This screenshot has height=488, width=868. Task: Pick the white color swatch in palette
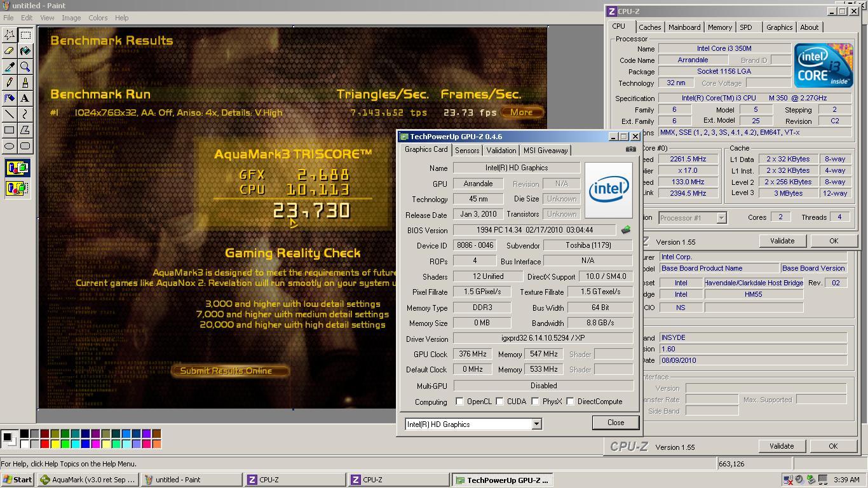point(24,444)
